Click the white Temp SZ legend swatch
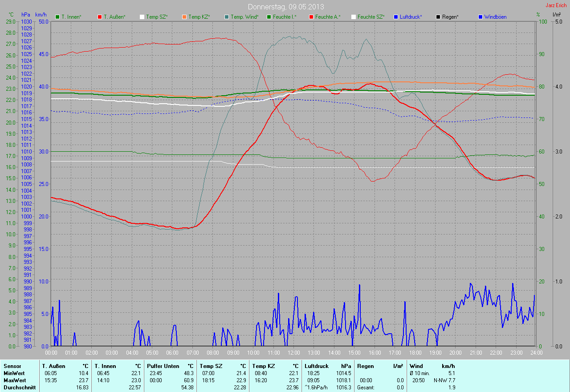The height and width of the screenshot is (392, 570). click(x=142, y=17)
